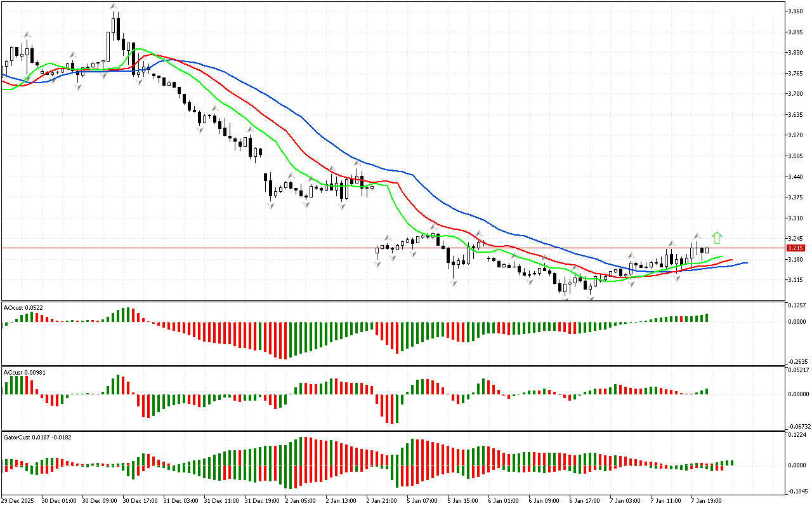The height and width of the screenshot is (508, 812).
Task: Select the red horizontal price level line
Action: 254,248
